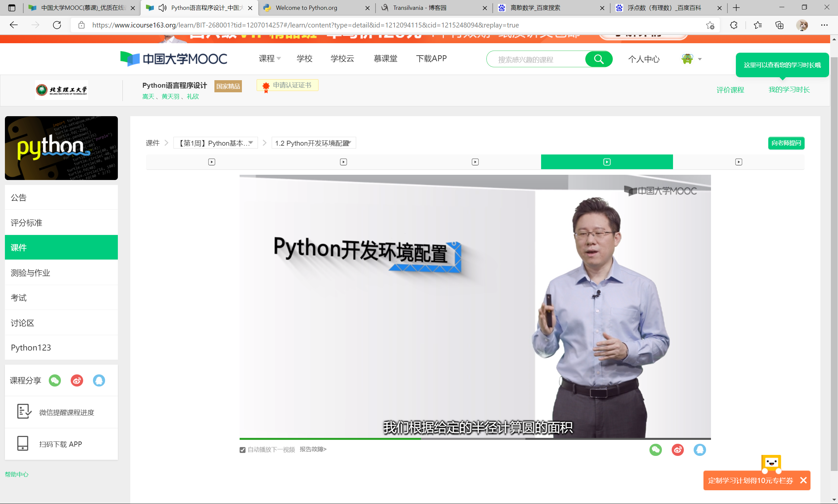The image size is (838, 504).
Task: Click the video progress bar
Action: pyautogui.click(x=475, y=439)
